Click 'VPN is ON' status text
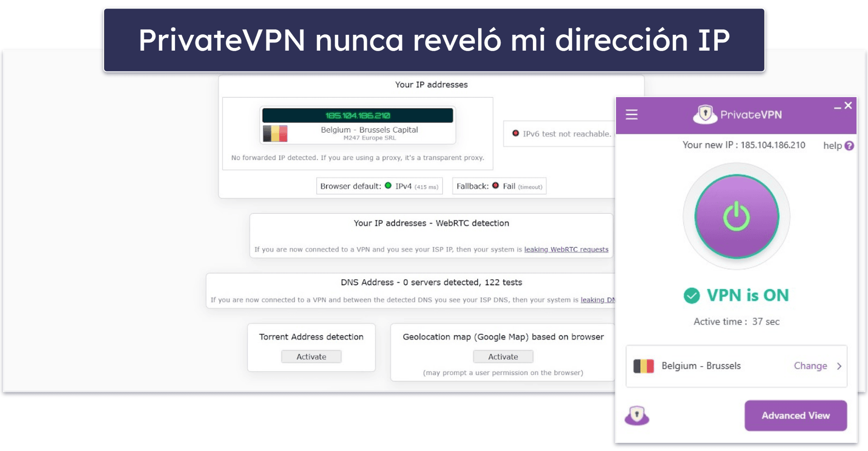The width and height of the screenshot is (868, 451). [748, 296]
